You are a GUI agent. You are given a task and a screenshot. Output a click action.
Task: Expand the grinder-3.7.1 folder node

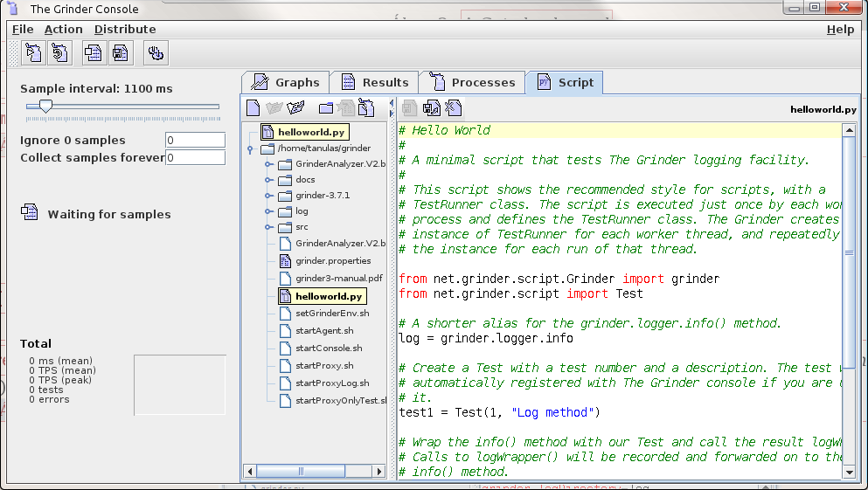[268, 196]
